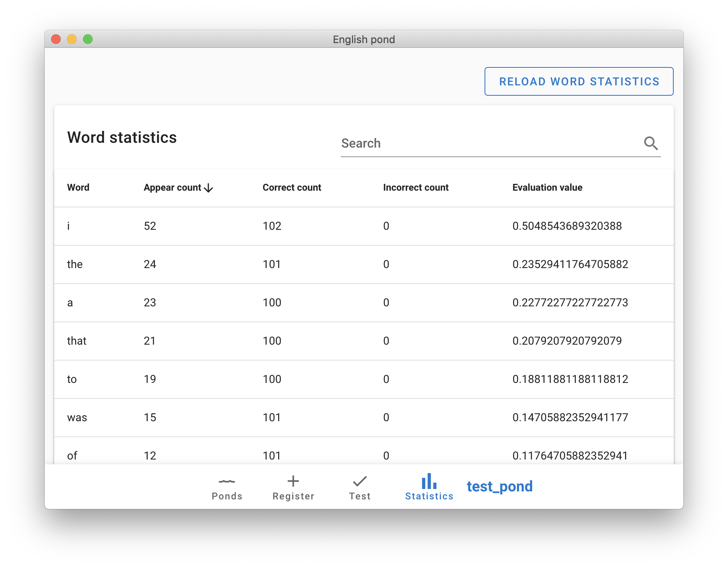The image size is (728, 568).
Task: Click appear count value 19
Action: click(150, 379)
